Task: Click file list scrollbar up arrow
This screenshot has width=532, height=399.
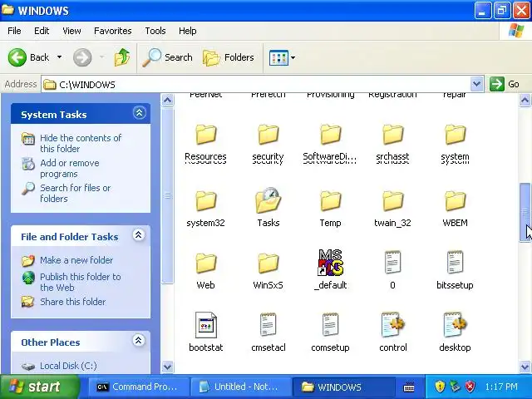Action: click(525, 101)
